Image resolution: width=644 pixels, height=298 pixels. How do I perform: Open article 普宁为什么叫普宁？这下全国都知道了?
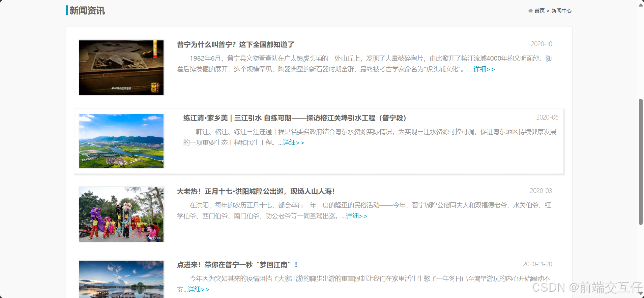(x=235, y=44)
